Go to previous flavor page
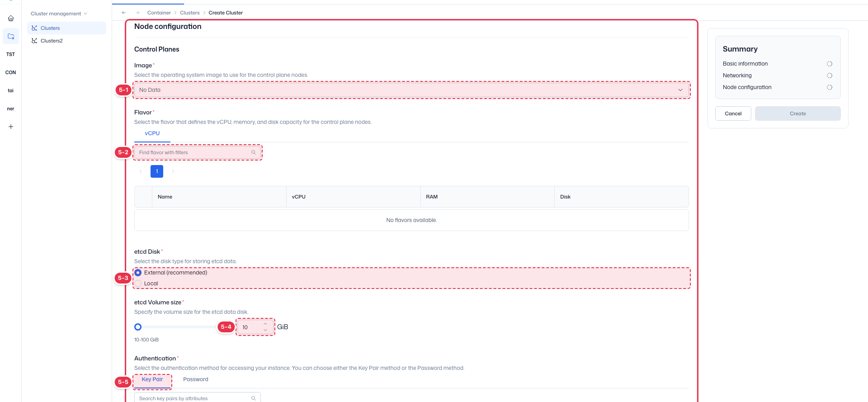868x402 pixels. click(x=141, y=171)
